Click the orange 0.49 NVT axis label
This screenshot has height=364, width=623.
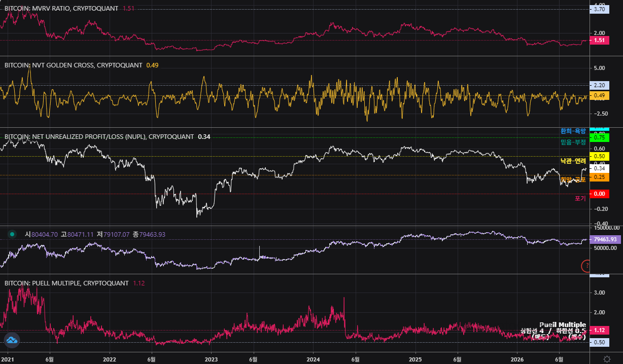(599, 95)
